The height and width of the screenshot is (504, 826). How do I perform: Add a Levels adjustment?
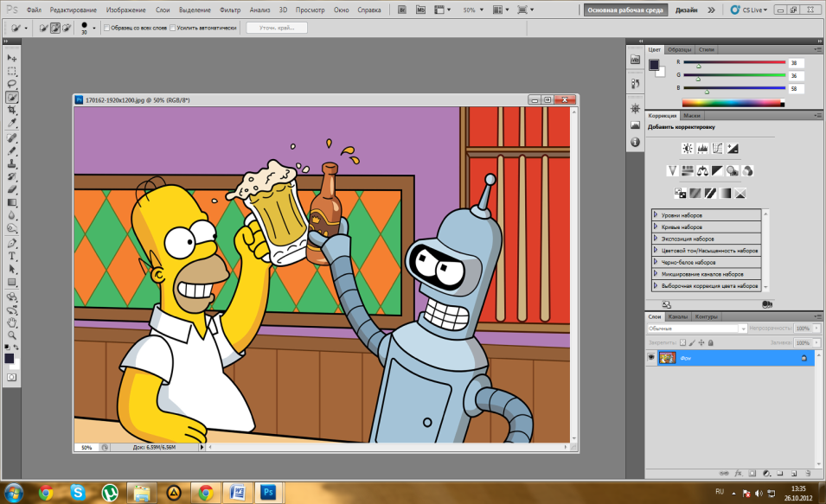click(x=702, y=149)
